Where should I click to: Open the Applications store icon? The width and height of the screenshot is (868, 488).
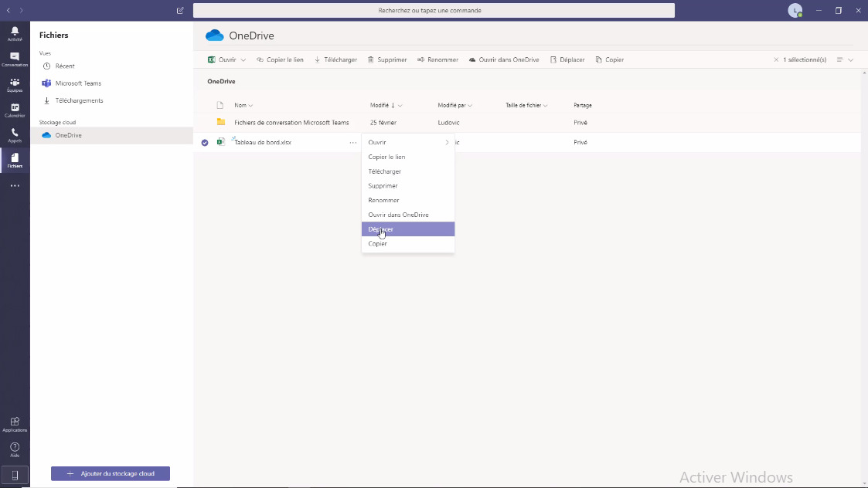15,425
